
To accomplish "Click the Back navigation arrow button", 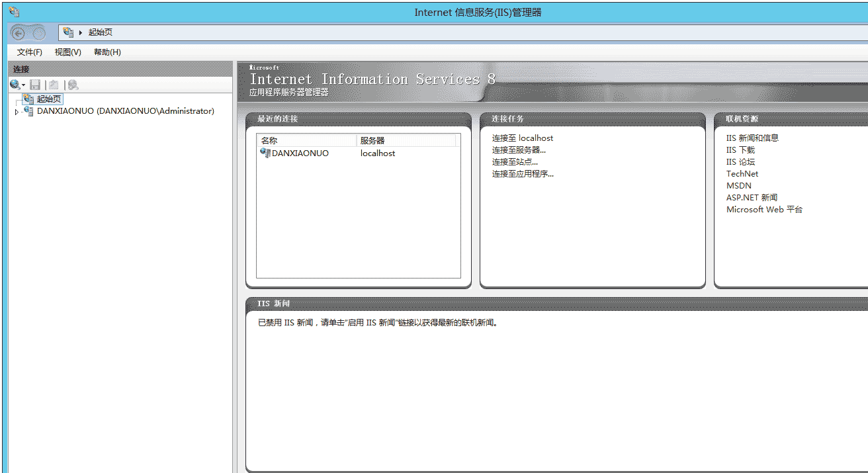I will [x=19, y=33].
